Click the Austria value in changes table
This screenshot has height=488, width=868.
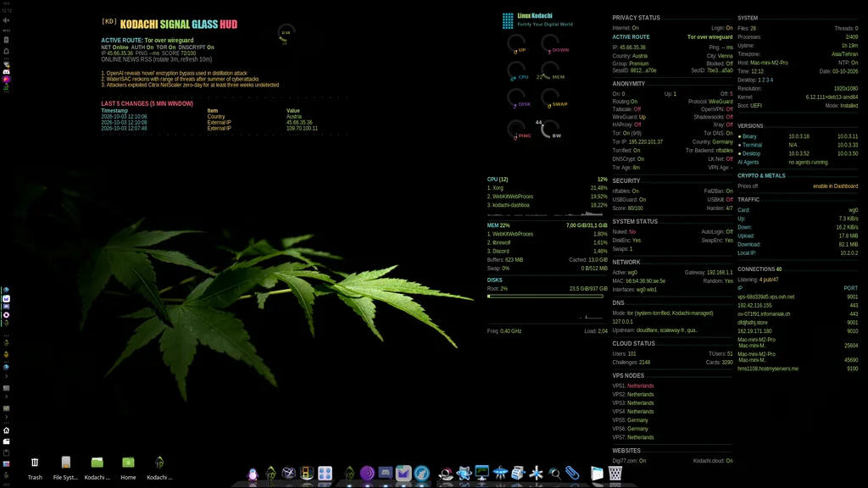[x=294, y=117]
